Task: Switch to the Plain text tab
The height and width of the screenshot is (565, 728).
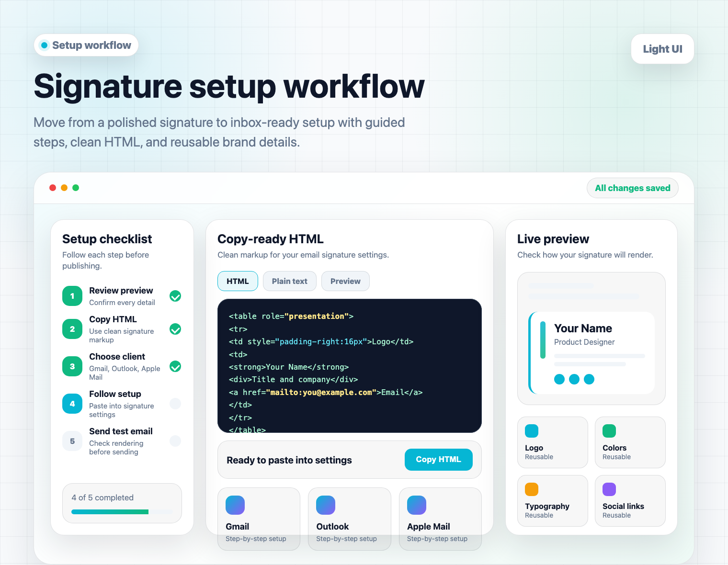Action: click(290, 281)
